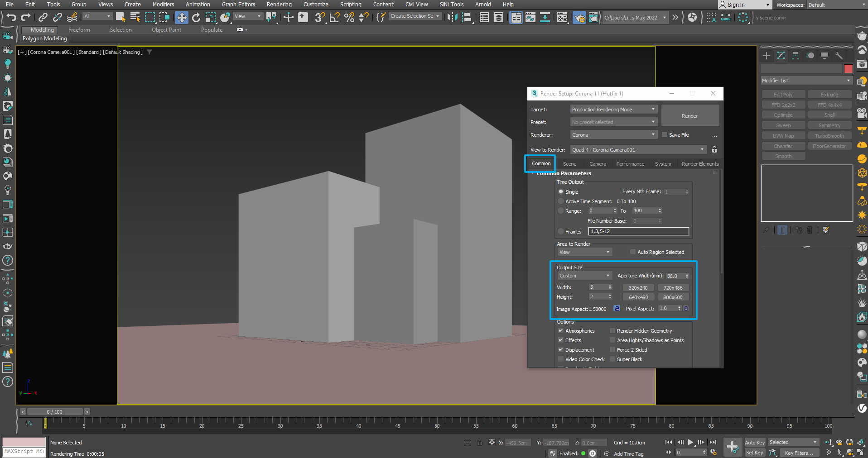Click the Mirror tool icon

point(452,18)
